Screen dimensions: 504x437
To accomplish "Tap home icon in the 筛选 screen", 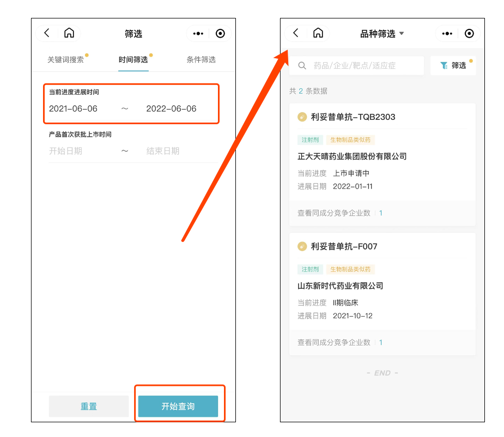I will click(x=69, y=33).
